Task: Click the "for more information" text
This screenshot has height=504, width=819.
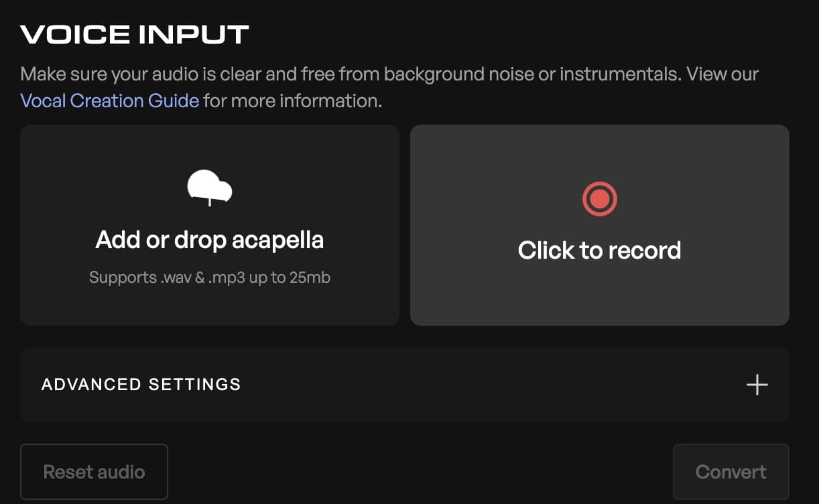Action: (292, 101)
